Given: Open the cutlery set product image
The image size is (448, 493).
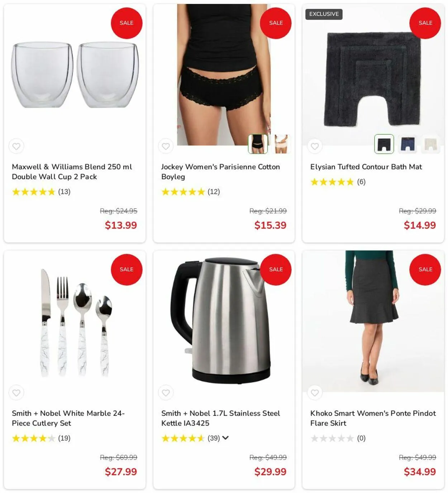Looking at the screenshot, I should coord(75,322).
